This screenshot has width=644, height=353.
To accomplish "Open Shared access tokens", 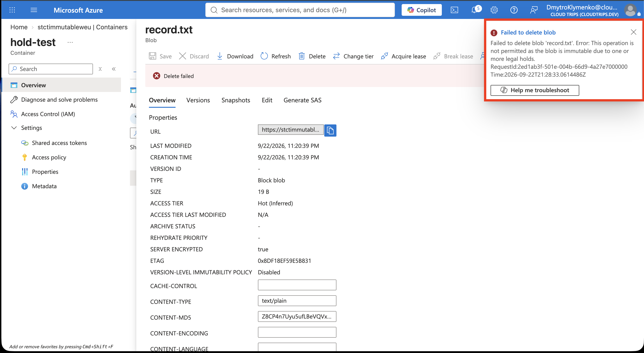I will click(x=59, y=143).
